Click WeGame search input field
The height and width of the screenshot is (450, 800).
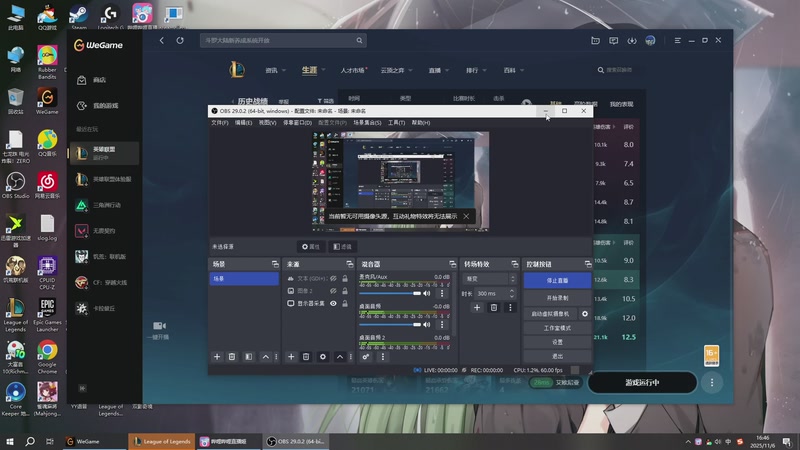pyautogui.click(x=283, y=40)
